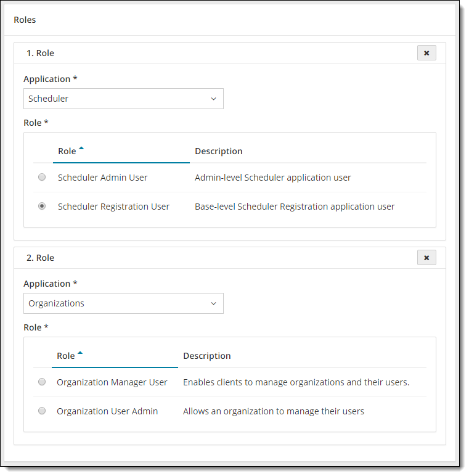Click the Role column header text in the Scheduler table

click(67, 151)
